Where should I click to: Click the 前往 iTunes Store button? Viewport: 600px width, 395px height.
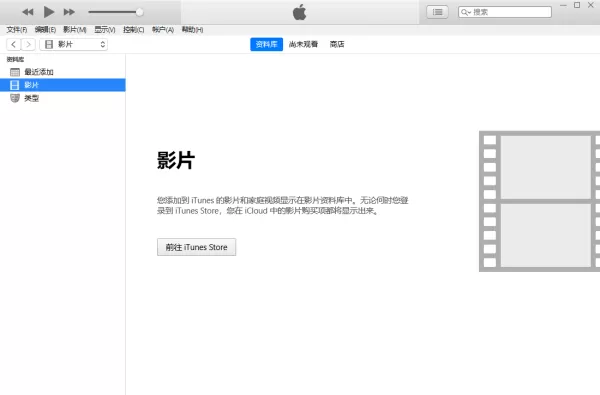pos(196,247)
